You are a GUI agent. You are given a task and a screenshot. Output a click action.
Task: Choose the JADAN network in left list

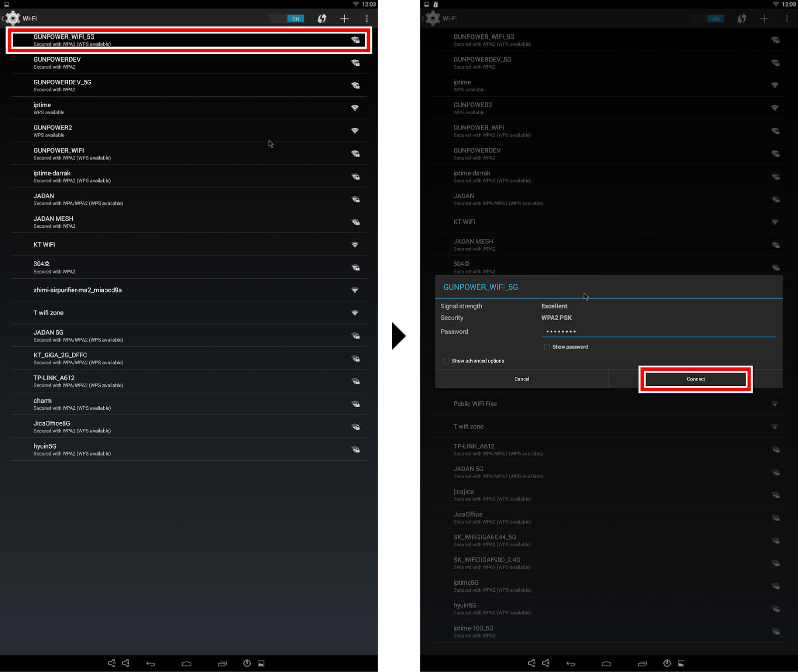click(x=189, y=199)
